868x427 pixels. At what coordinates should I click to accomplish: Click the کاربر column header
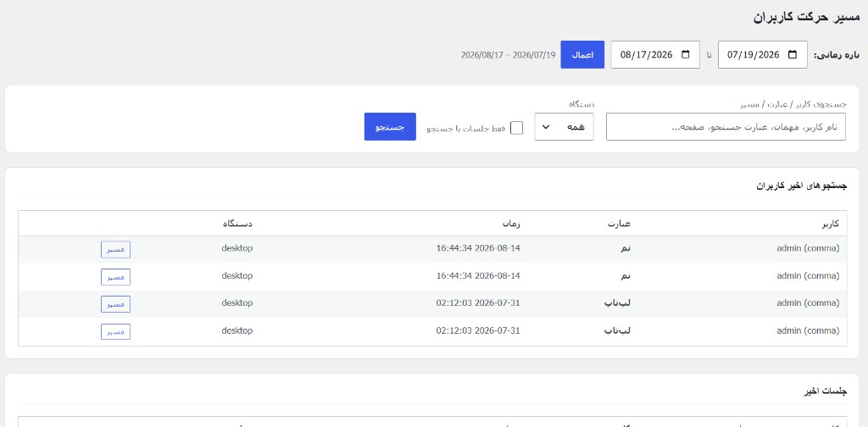830,224
